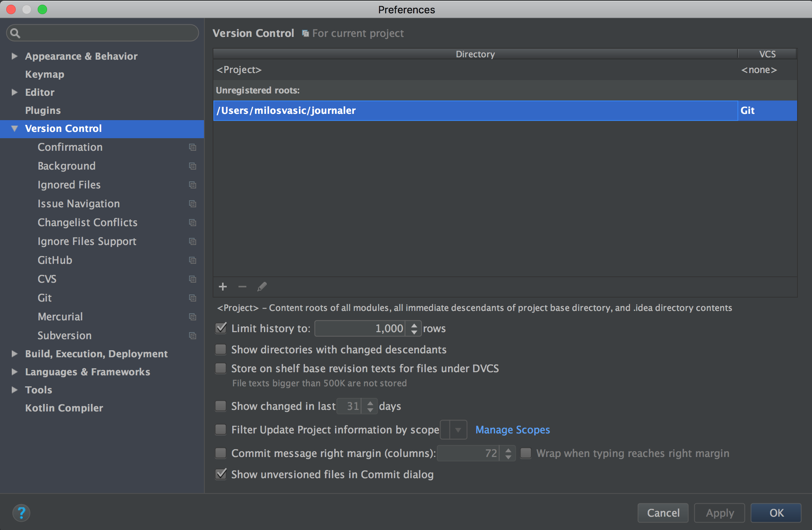Click the days value 31 field
The image size is (812, 530).
(349, 406)
